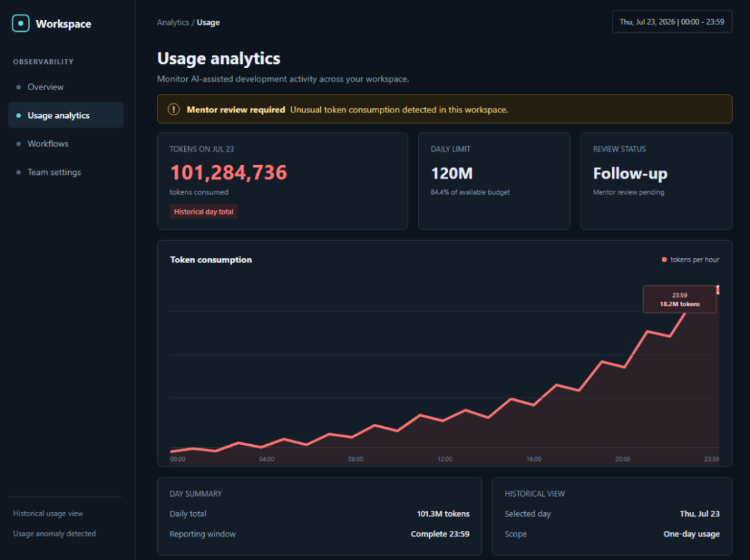Image resolution: width=750 pixels, height=560 pixels.
Task: Click the Mentor review pending text
Action: pos(628,192)
